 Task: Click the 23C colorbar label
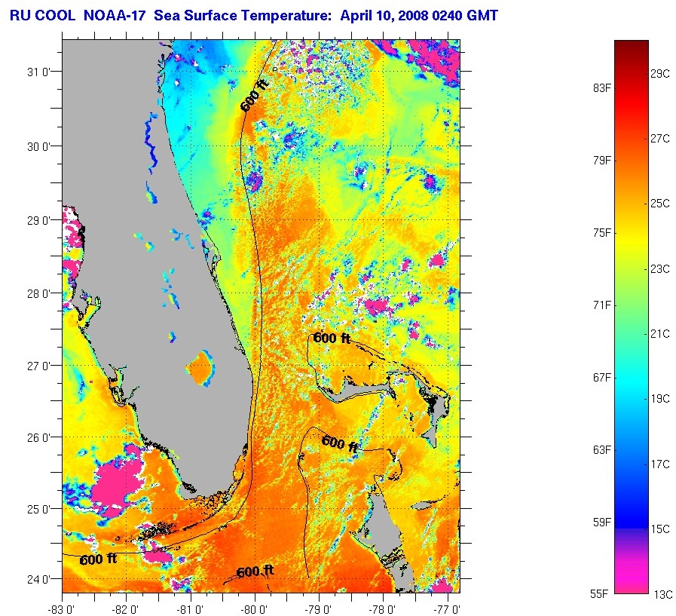pyautogui.click(x=660, y=269)
